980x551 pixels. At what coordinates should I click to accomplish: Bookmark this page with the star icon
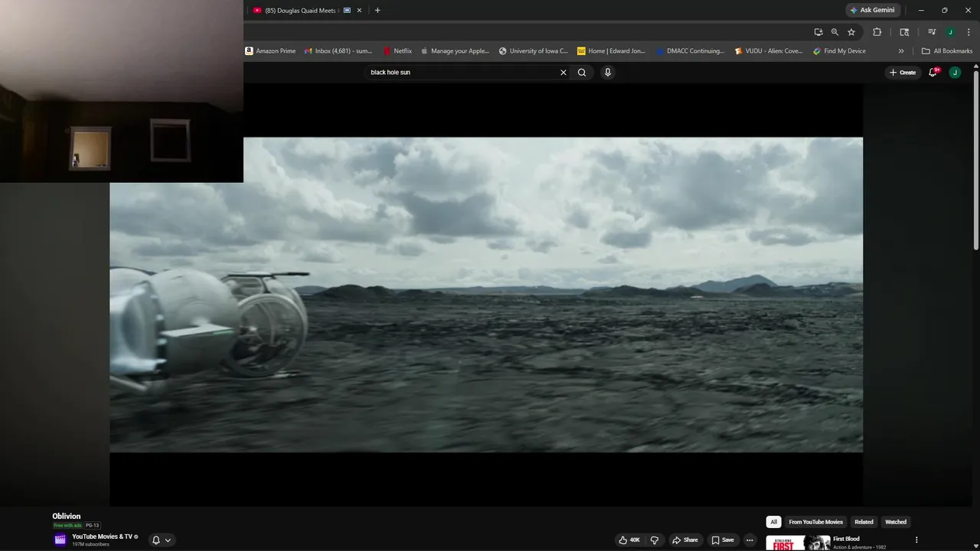851,32
